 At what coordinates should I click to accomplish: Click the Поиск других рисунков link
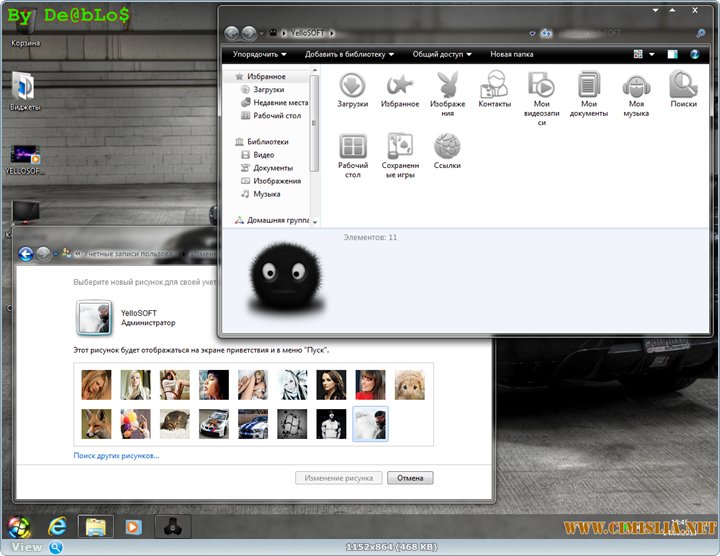[x=116, y=455]
